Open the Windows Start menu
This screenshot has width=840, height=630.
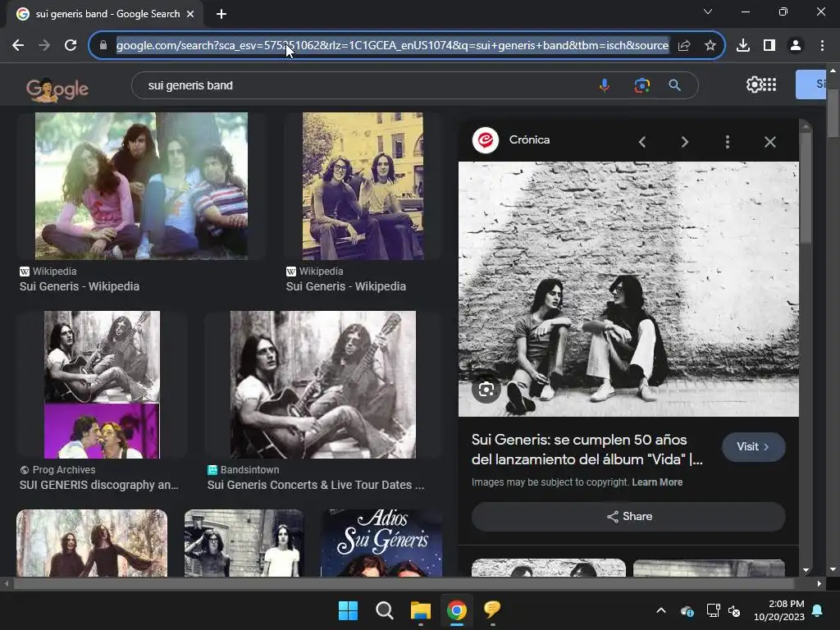click(x=348, y=610)
